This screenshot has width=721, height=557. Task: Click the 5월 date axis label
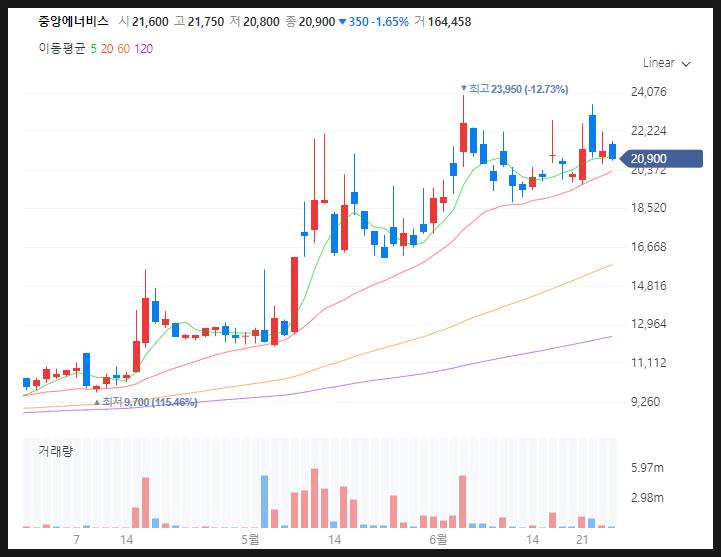coord(251,539)
